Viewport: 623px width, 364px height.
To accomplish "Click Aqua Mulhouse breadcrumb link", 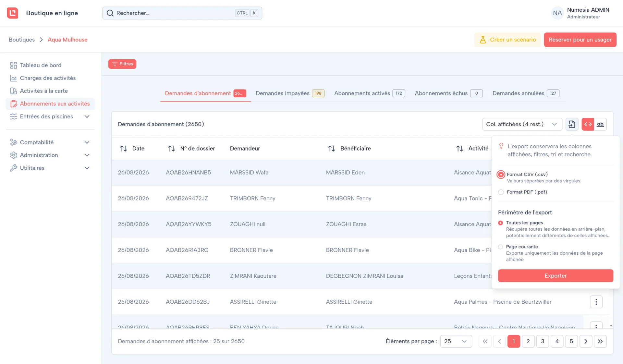I will point(67,40).
